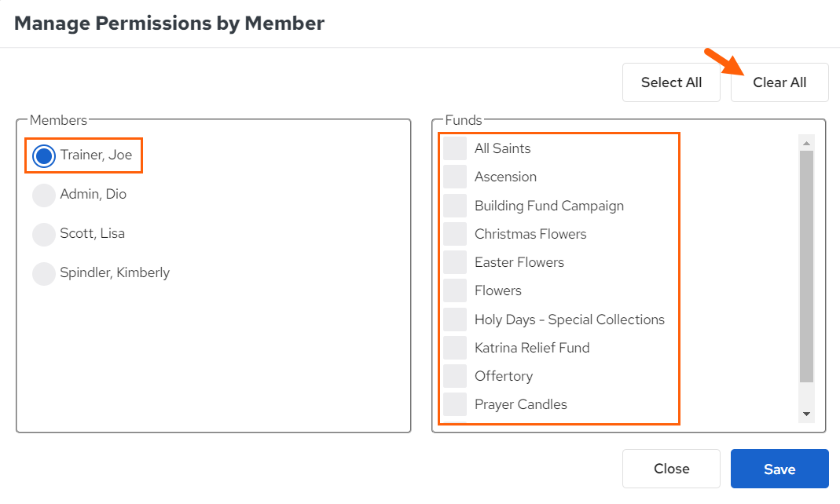The width and height of the screenshot is (840, 504).
Task: Click the Select All button
Action: (671, 82)
